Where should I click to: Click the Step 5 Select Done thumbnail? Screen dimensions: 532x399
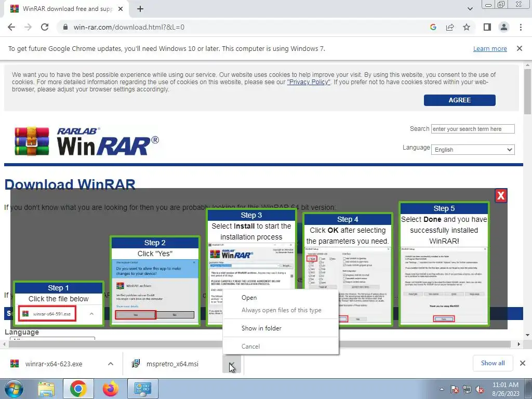click(444, 264)
